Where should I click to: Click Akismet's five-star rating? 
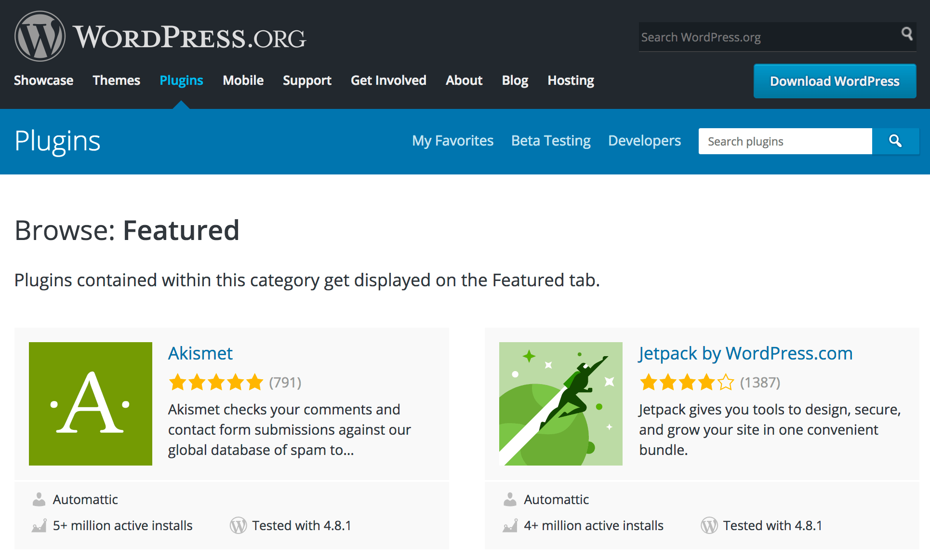[x=216, y=382]
